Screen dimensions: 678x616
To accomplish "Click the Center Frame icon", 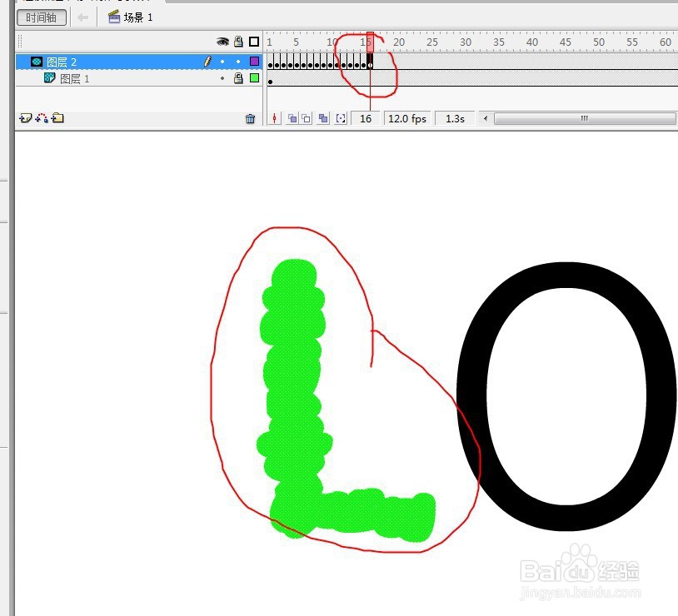I will click(x=274, y=118).
